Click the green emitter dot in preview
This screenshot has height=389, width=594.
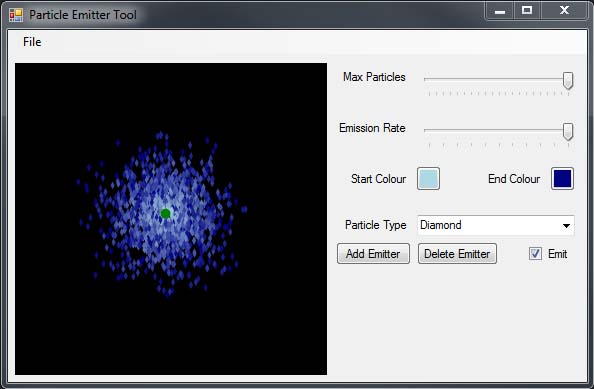tap(165, 214)
